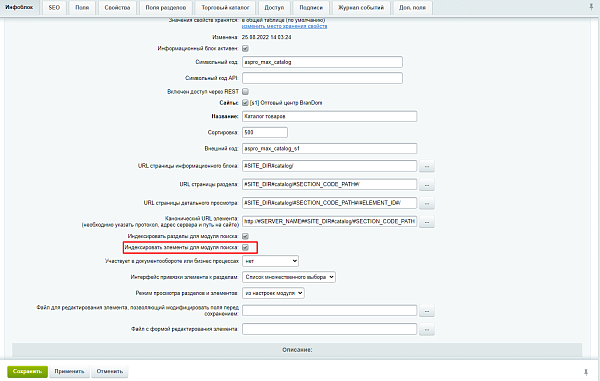
Task: Open the Журнал событий tab
Action: [x=360, y=8]
